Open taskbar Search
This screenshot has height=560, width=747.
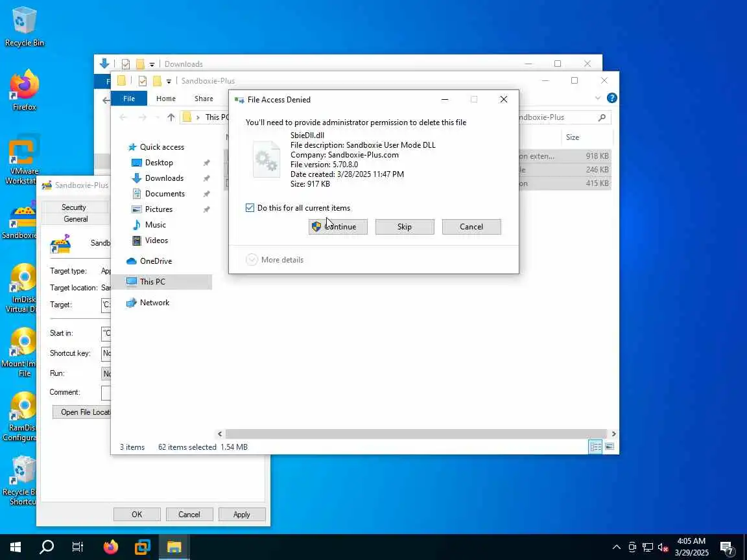pos(46,546)
